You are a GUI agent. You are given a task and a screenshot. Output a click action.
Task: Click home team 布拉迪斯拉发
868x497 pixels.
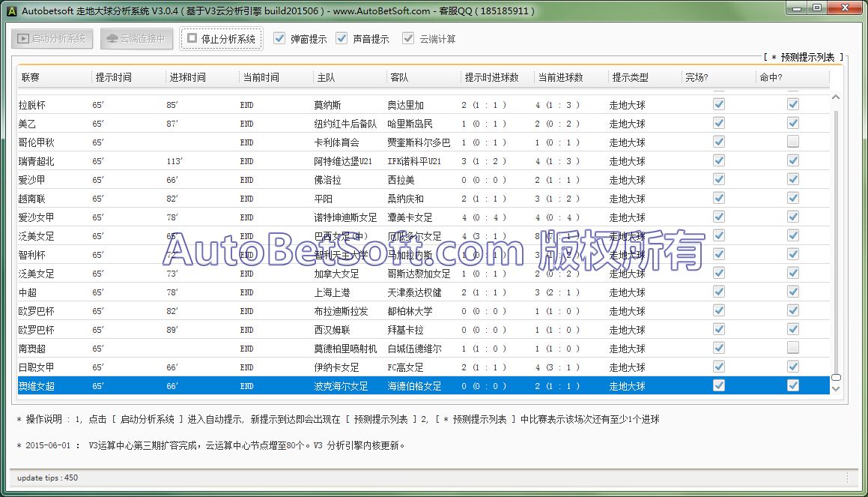click(x=341, y=311)
